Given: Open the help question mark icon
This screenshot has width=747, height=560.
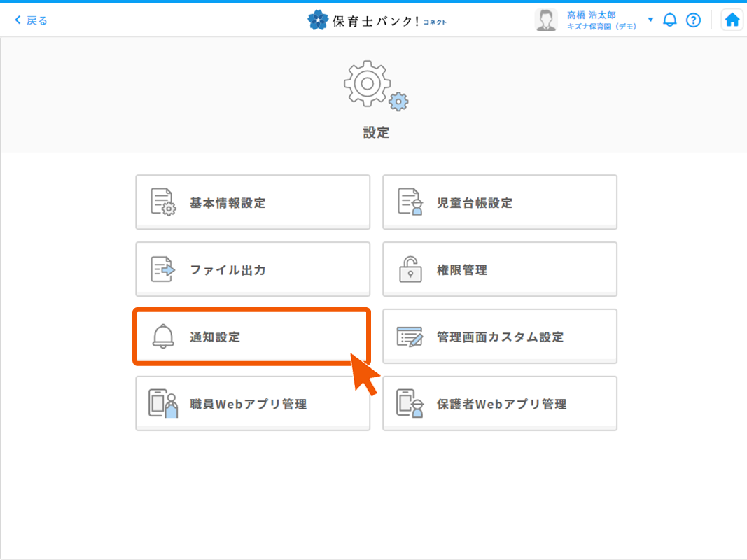Looking at the screenshot, I should point(693,20).
